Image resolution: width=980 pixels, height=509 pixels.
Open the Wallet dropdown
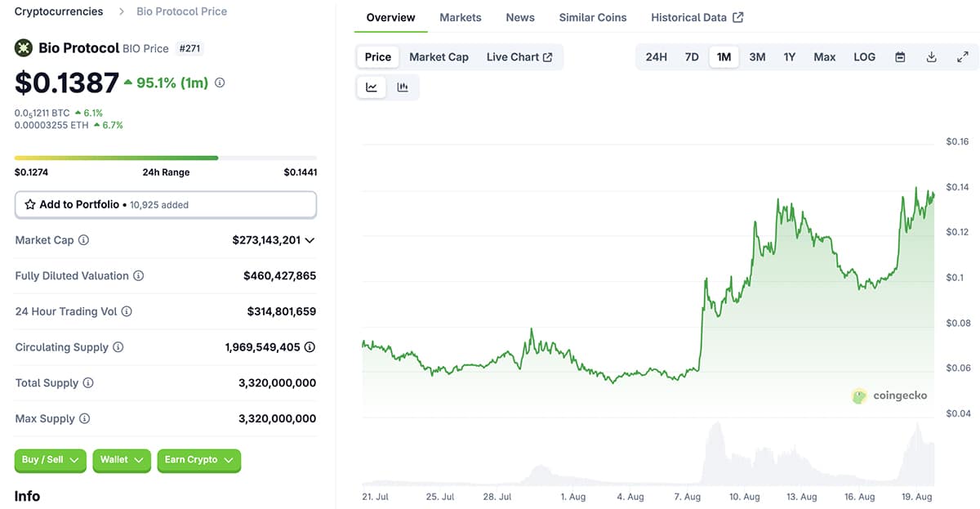(x=122, y=460)
